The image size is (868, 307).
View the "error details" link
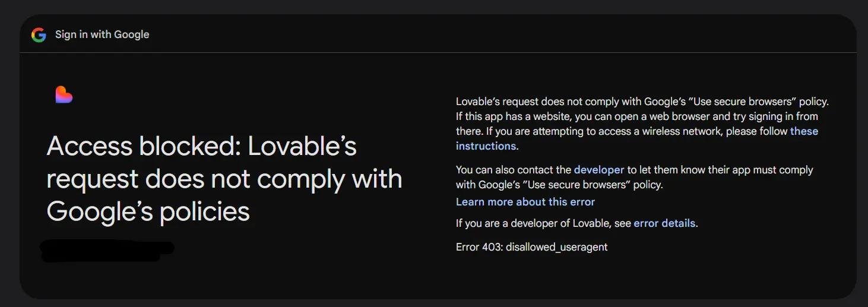[x=664, y=223]
